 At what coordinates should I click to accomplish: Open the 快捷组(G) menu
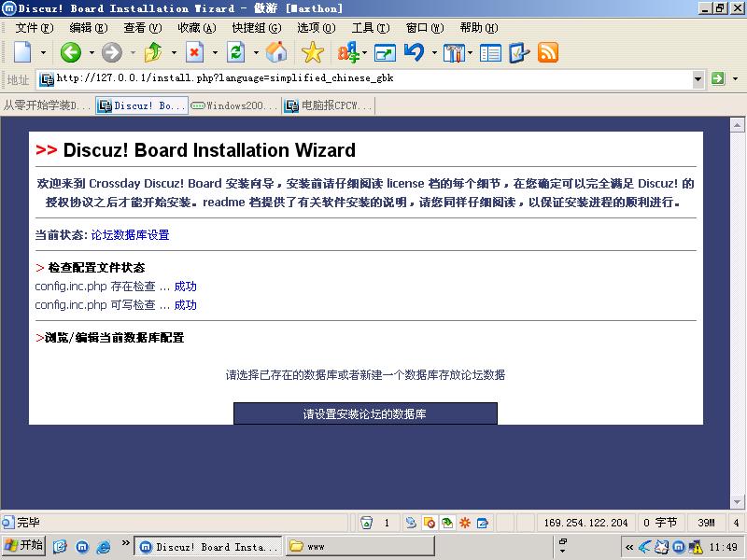coord(257,28)
